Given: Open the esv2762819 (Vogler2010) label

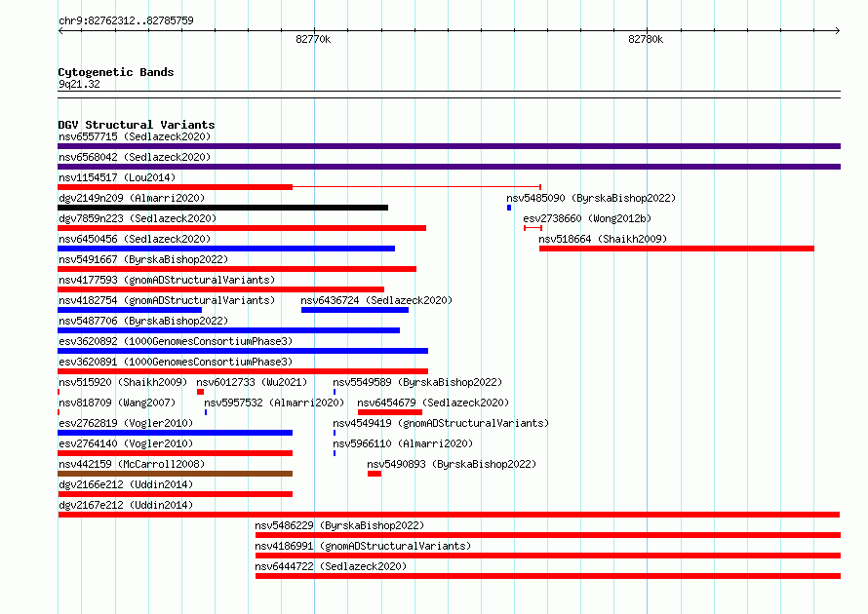Looking at the screenshot, I should point(126,423).
